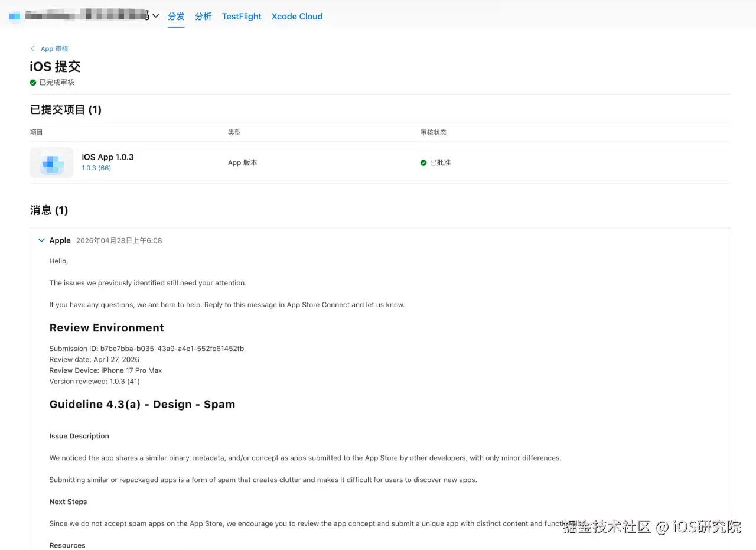Click the Next Steps label
This screenshot has height=550, width=756.
[68, 502]
